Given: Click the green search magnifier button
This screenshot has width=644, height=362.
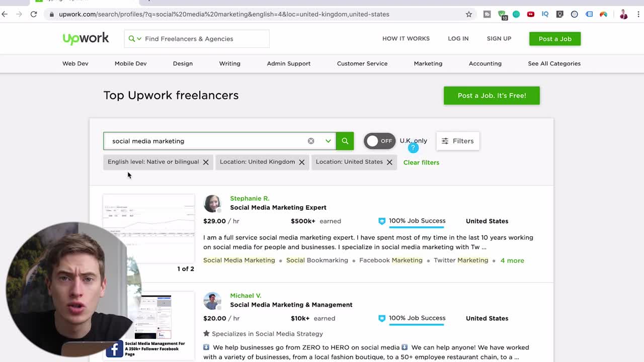Looking at the screenshot, I should click(345, 141).
